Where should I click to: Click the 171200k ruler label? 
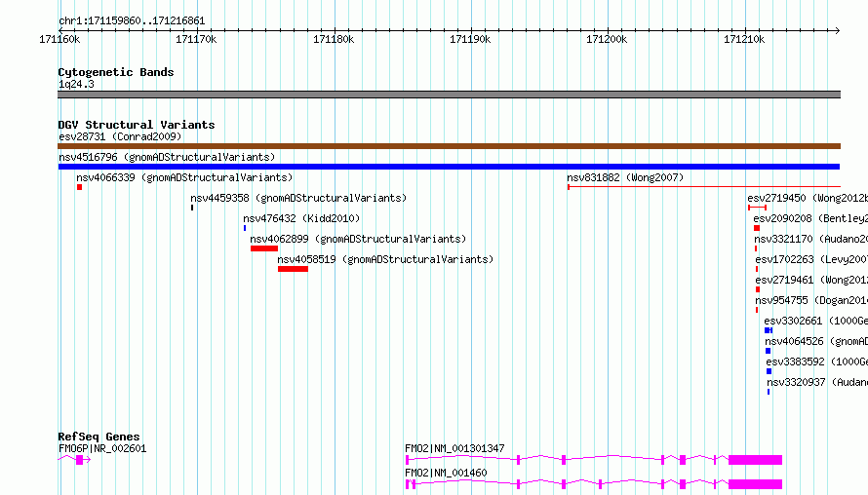point(607,40)
